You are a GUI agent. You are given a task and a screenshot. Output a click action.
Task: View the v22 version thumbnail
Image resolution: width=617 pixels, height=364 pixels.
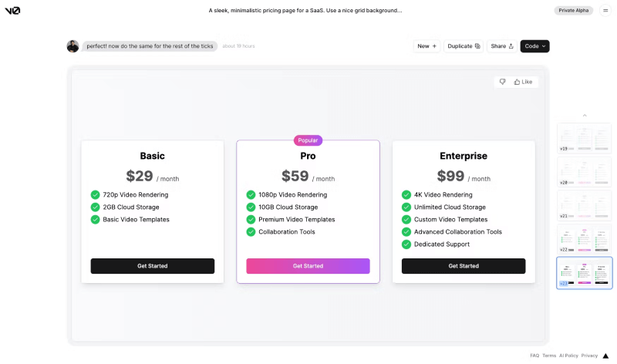(x=584, y=238)
